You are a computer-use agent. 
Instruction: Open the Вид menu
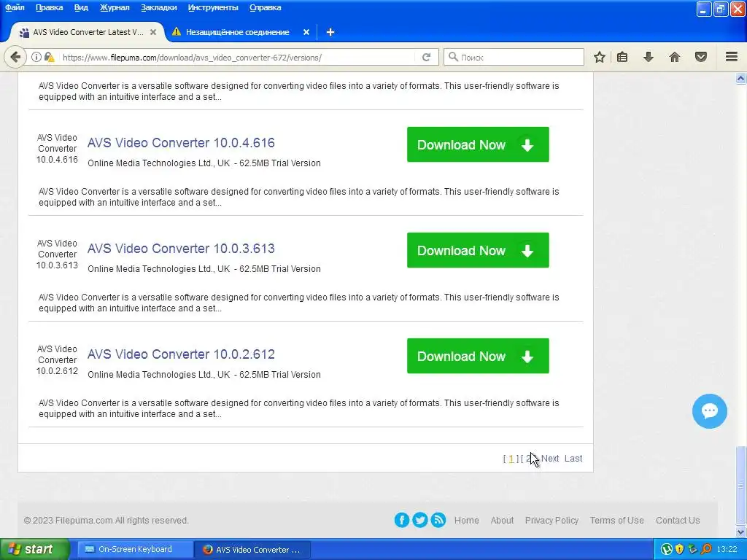click(x=81, y=7)
